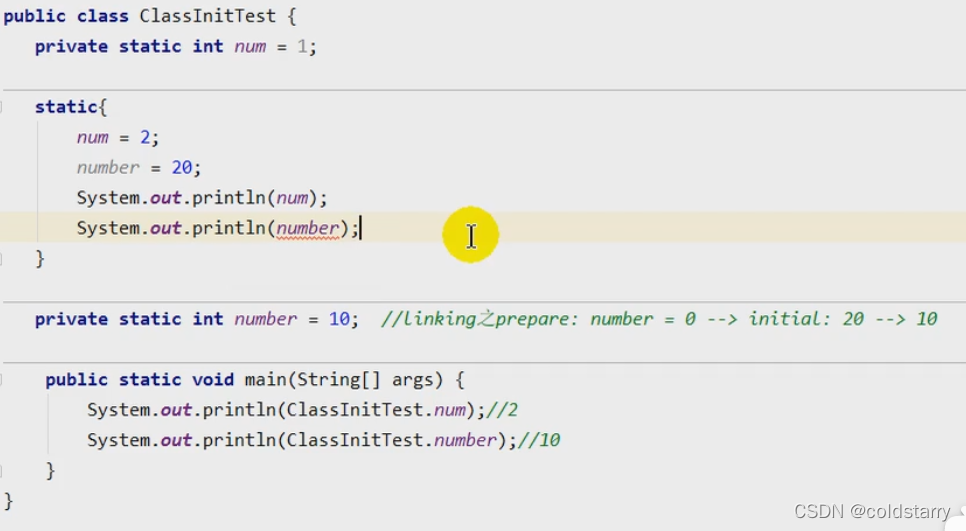Place the cursor on value 1 in the num declaration

pos(302,46)
